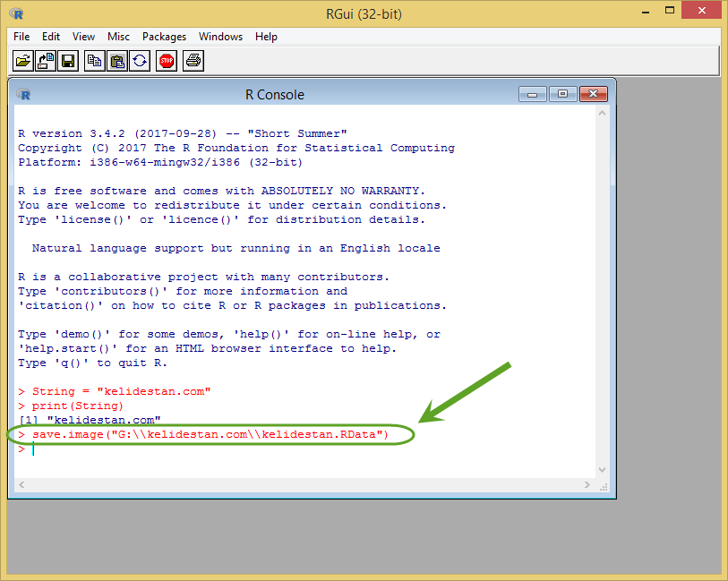
Task: Click the Copy toolbar icon
Action: [95, 61]
